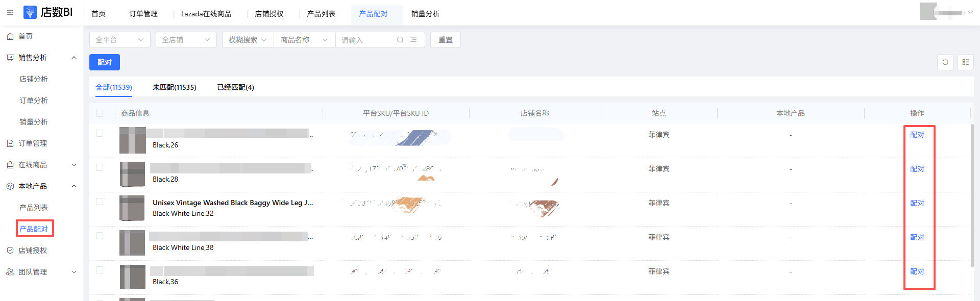Click the 重置 reset button
This screenshot has height=301, width=980.
click(446, 40)
